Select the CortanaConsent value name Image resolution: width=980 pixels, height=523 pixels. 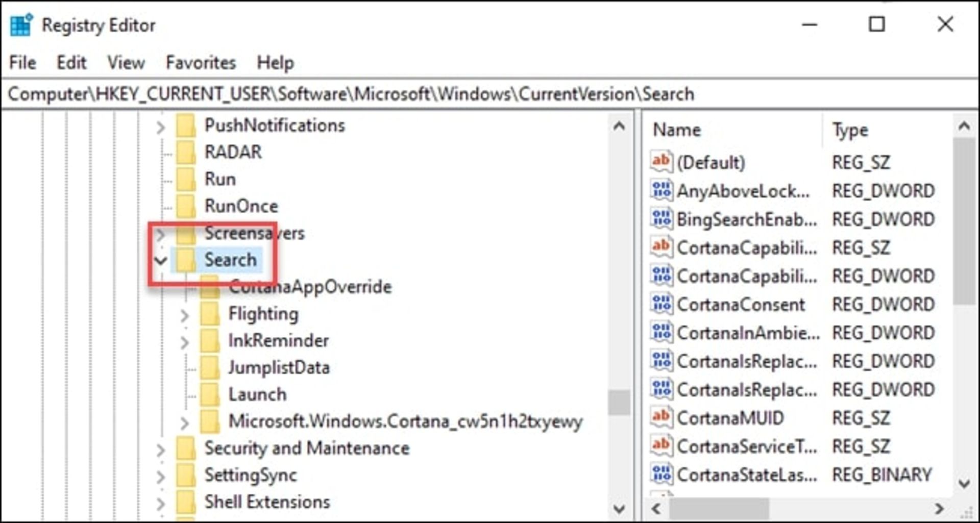coord(741,305)
